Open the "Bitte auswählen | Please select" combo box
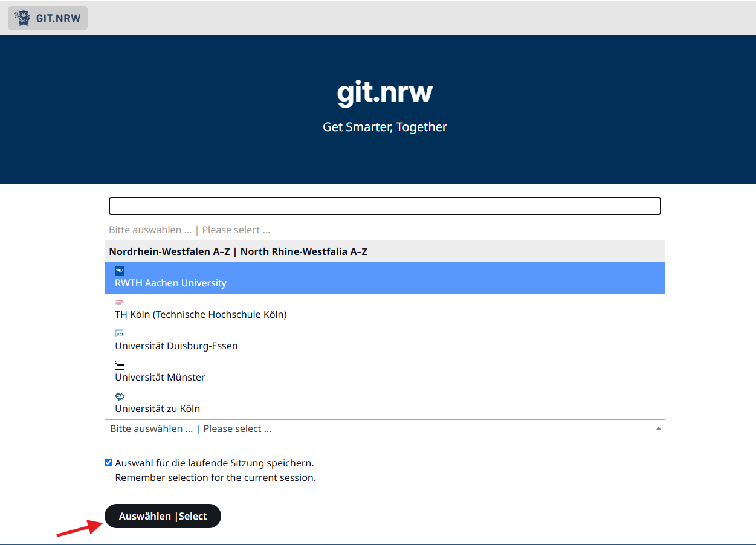The image size is (756, 545). [384, 428]
